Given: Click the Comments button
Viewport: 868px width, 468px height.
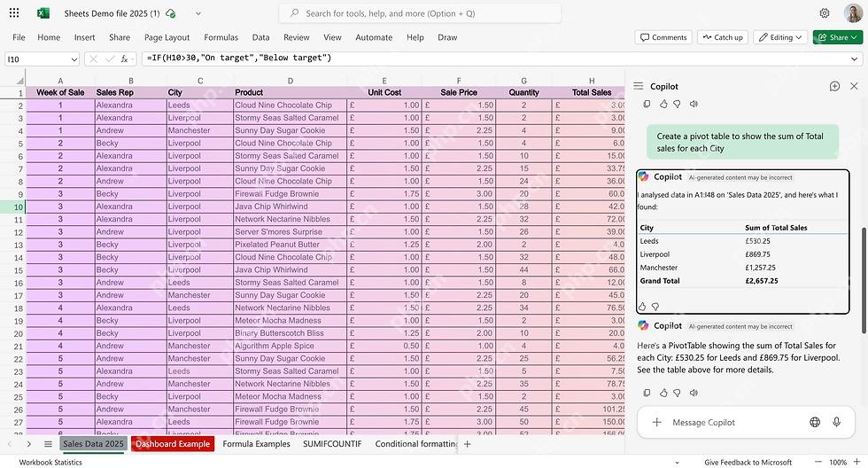Looking at the screenshot, I should tap(663, 37).
